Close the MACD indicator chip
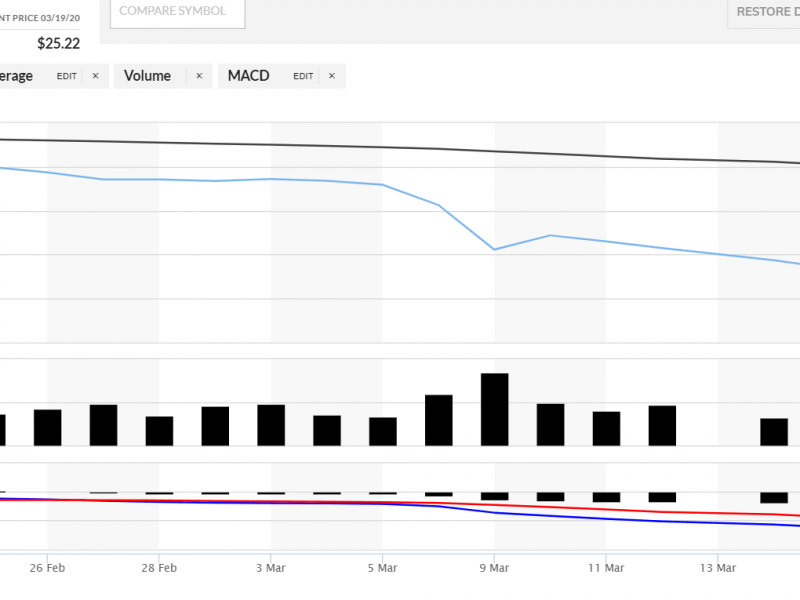 [x=331, y=76]
